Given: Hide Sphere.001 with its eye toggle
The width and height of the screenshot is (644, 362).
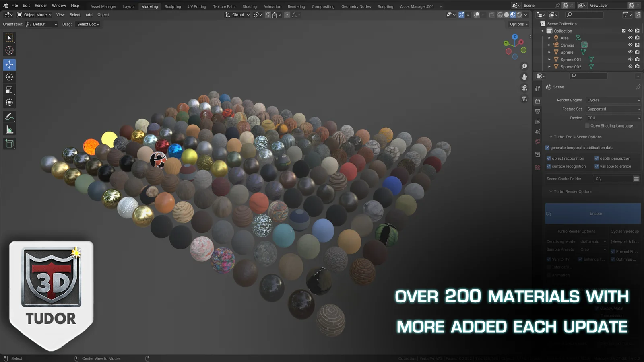Looking at the screenshot, I should [x=630, y=59].
